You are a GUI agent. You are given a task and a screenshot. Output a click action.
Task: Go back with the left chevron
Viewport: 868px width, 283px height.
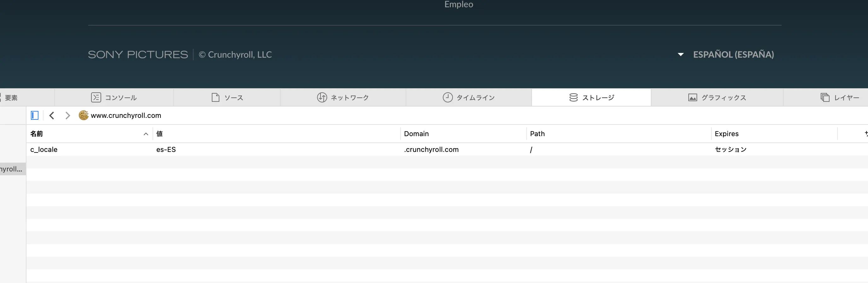click(x=52, y=116)
